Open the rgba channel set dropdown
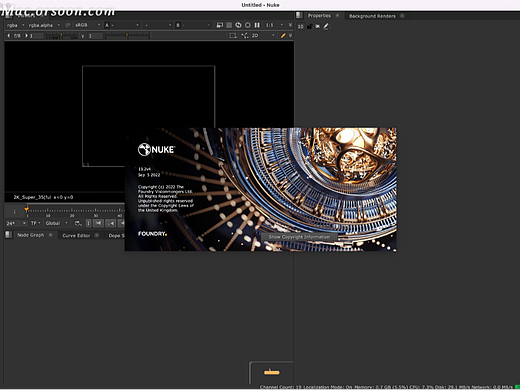 pos(16,25)
